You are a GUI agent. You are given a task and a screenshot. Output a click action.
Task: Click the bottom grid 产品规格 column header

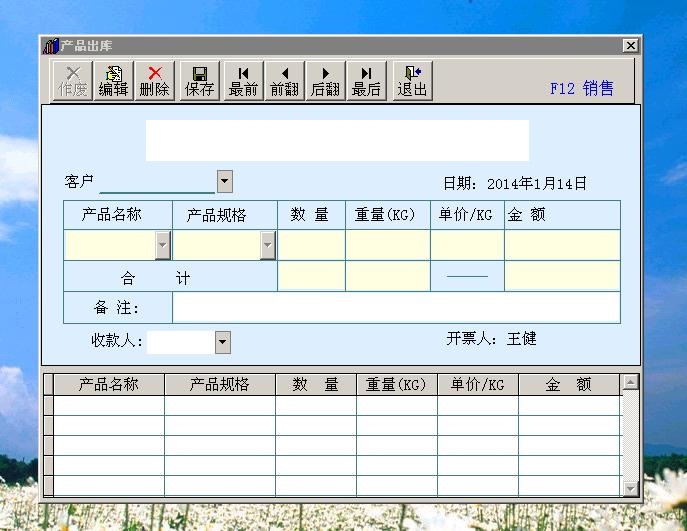(x=220, y=385)
